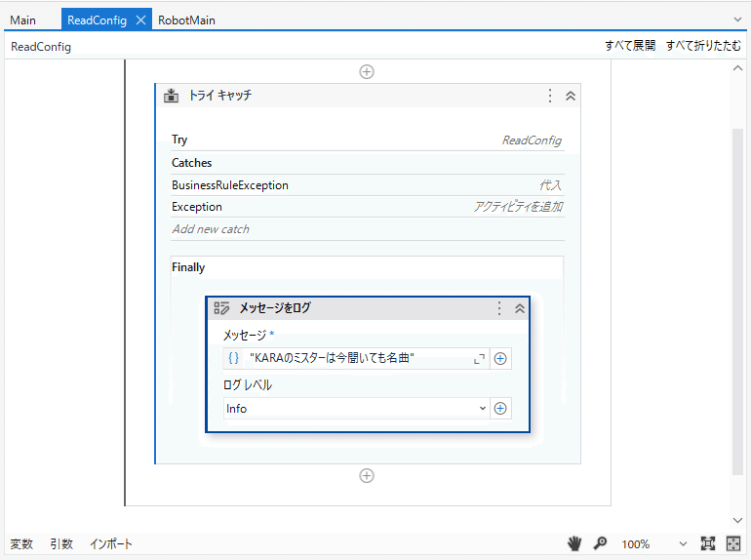The height and width of the screenshot is (560, 751).
Task: Click the vertical scrollbar thumb
Action: 737,301
